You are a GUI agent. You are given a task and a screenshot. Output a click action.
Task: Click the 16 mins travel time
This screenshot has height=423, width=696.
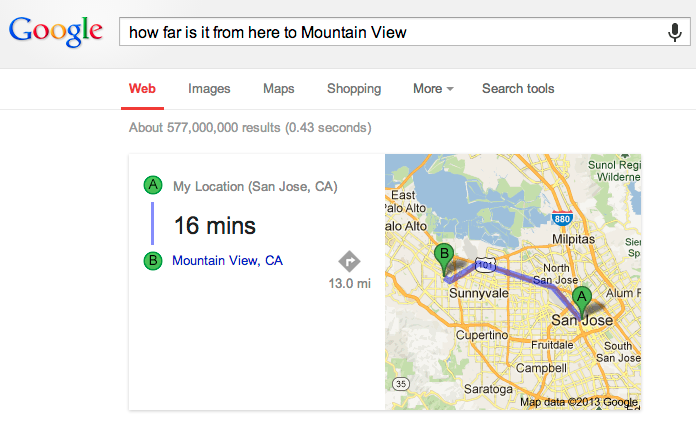pos(214,225)
